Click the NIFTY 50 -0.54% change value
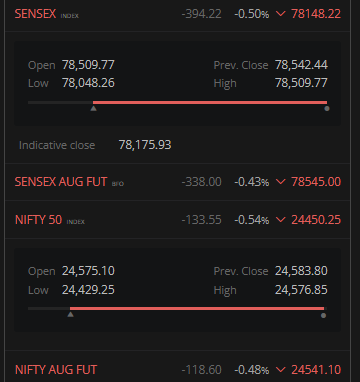The height and width of the screenshot is (382, 360). 251,220
